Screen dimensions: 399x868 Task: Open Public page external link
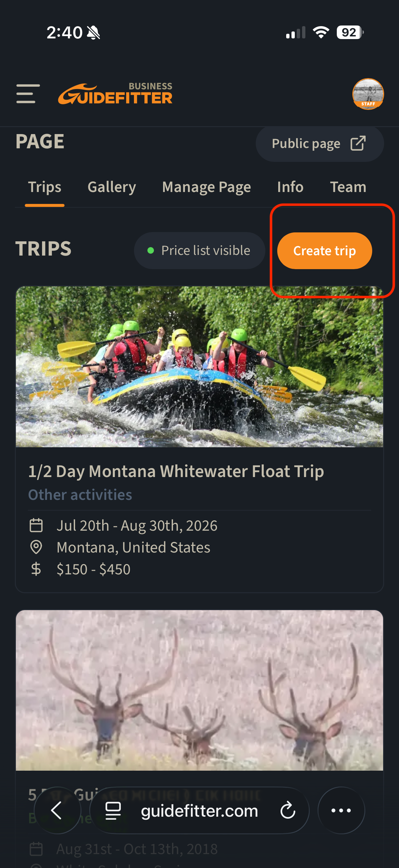[319, 144]
